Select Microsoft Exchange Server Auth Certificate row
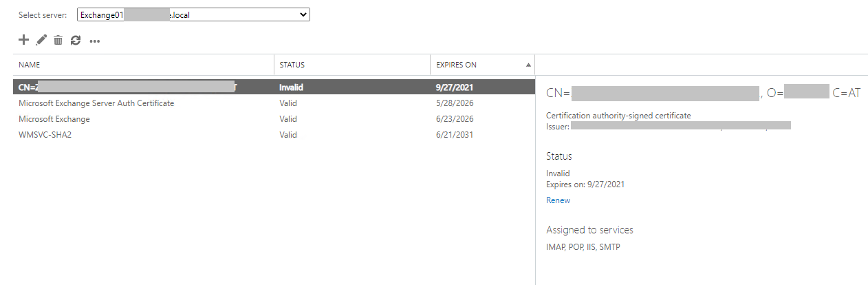 (x=273, y=103)
